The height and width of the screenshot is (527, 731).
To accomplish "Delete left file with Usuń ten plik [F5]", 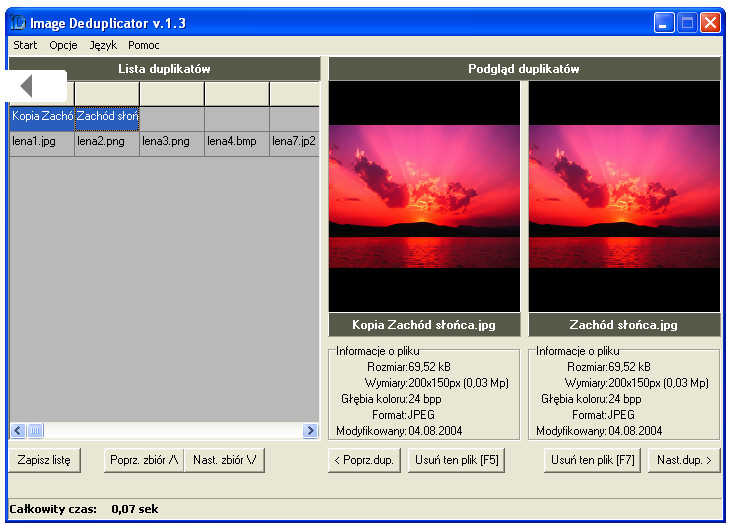I will [456, 460].
